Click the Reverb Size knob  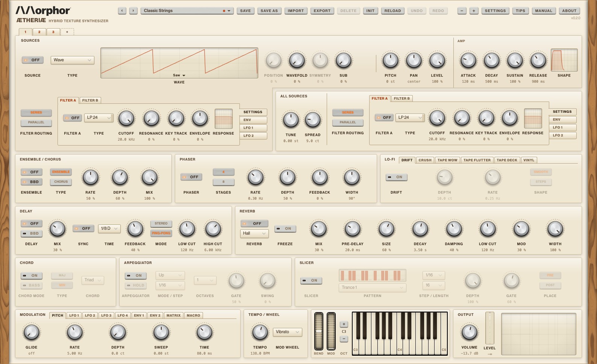click(386, 229)
